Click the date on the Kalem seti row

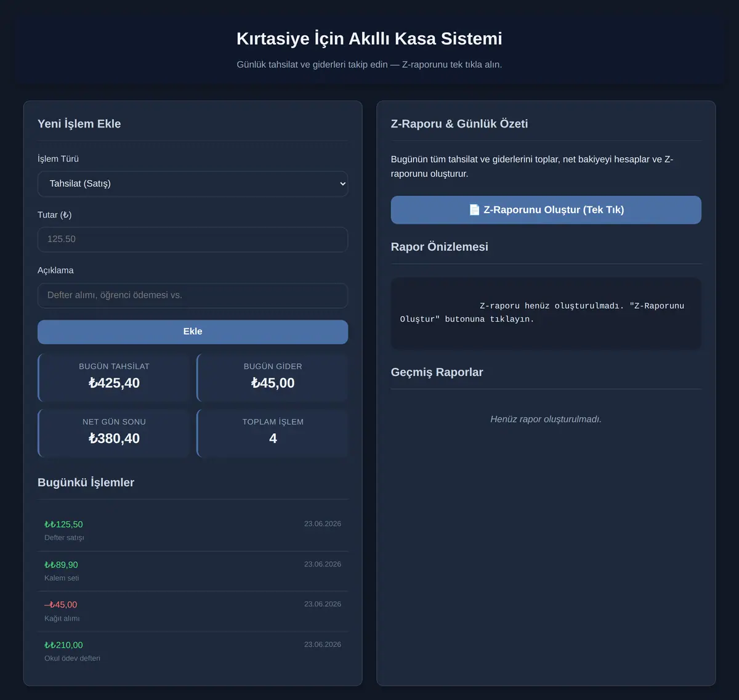[x=323, y=564]
